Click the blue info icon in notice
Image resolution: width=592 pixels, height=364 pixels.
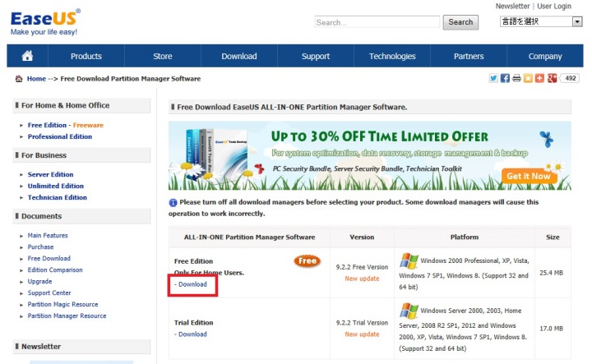pyautogui.click(x=173, y=203)
